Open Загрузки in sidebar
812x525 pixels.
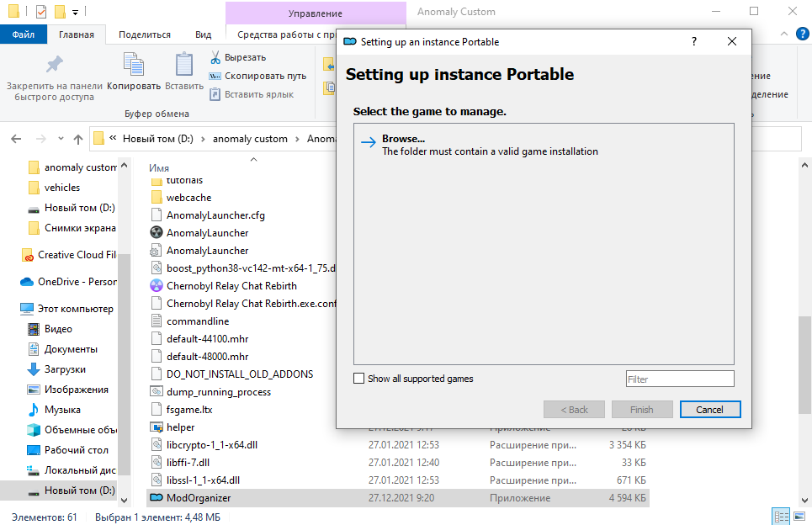pos(56,369)
